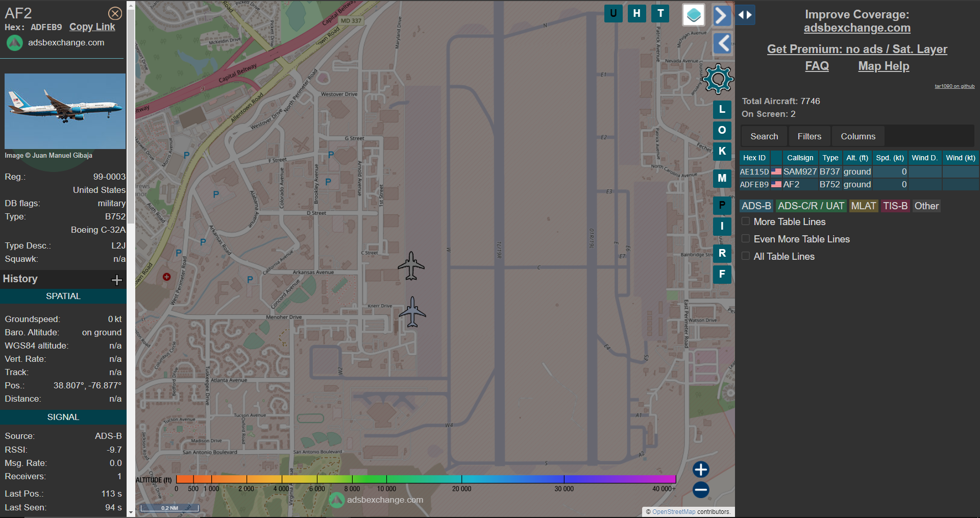Click the U map toolbar button
This screenshot has height=518, width=980.
point(613,14)
